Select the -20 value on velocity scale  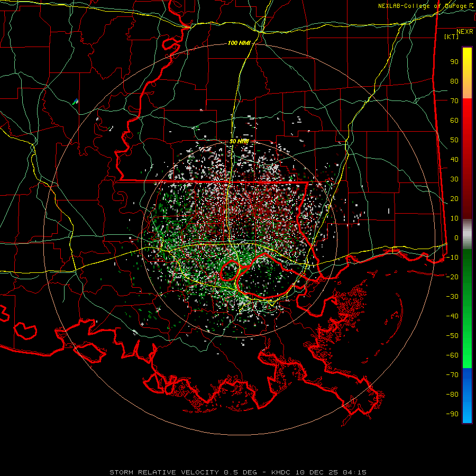coord(452,277)
